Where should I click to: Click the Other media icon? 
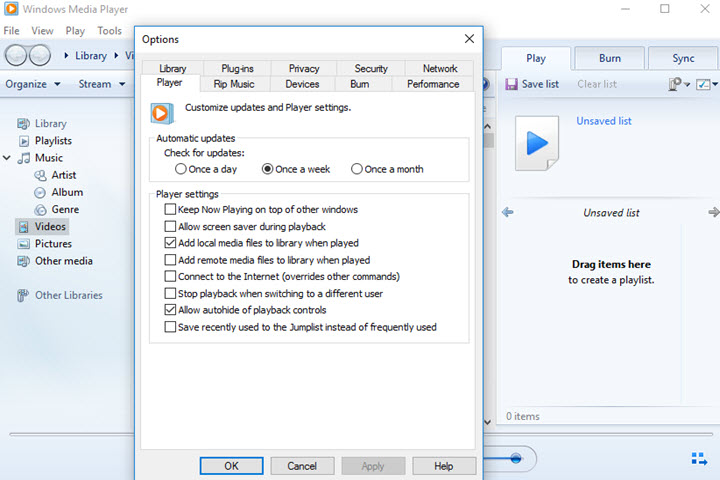tap(23, 261)
